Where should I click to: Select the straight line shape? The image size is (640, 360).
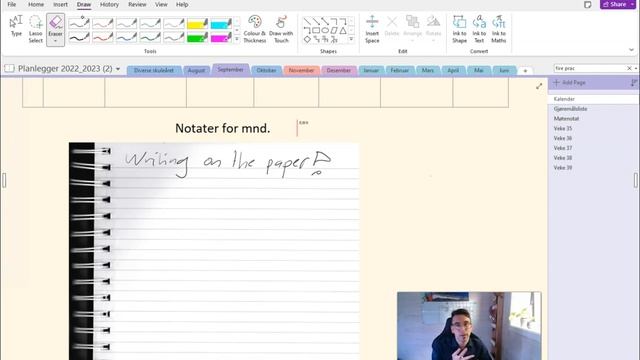[x=307, y=21]
